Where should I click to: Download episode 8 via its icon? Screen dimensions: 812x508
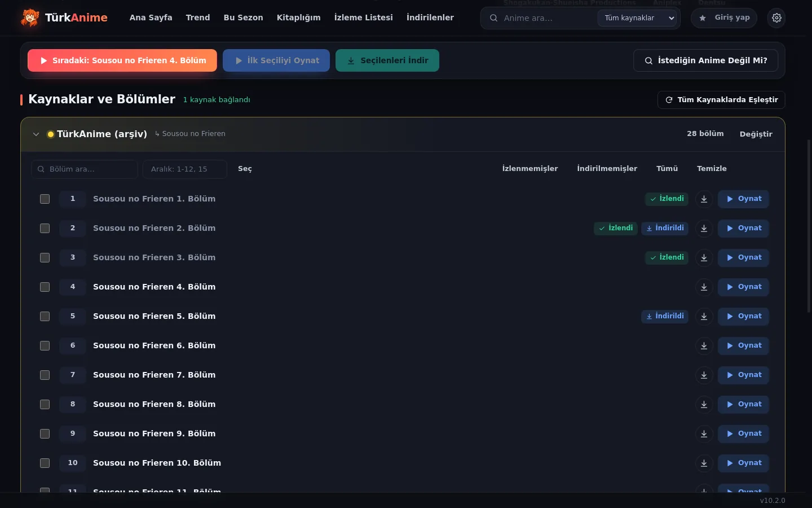[704, 404]
